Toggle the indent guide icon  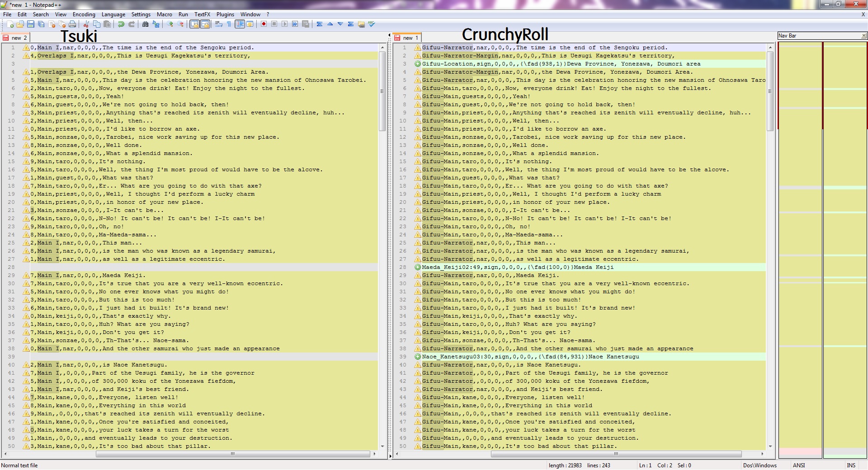tap(239, 24)
